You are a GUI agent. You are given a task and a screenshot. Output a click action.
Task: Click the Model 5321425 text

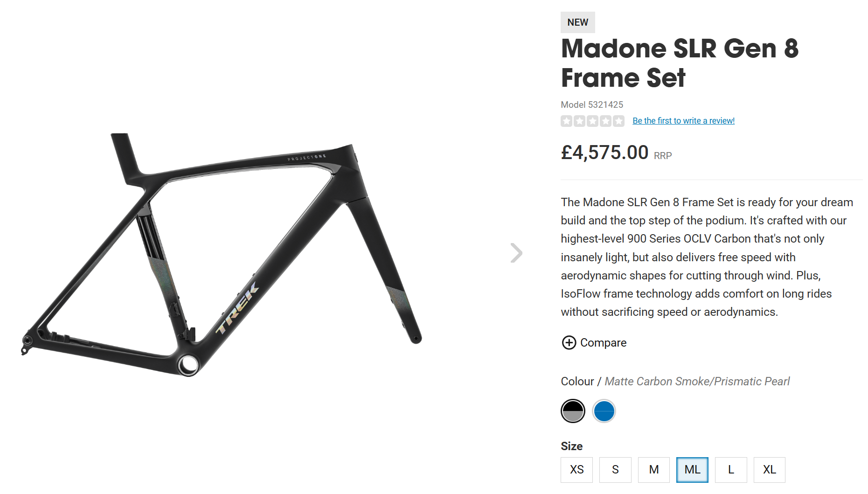[591, 104]
